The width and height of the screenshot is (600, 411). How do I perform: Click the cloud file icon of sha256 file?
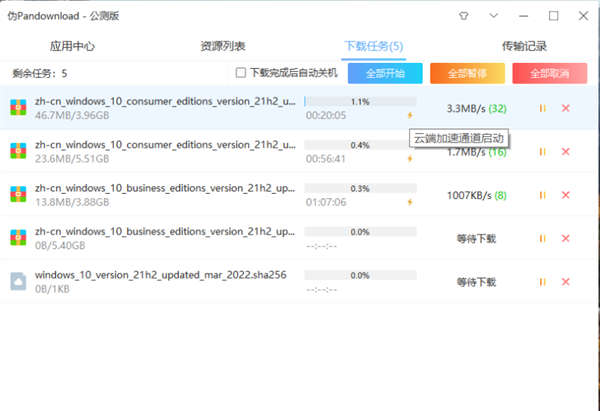coord(18,281)
